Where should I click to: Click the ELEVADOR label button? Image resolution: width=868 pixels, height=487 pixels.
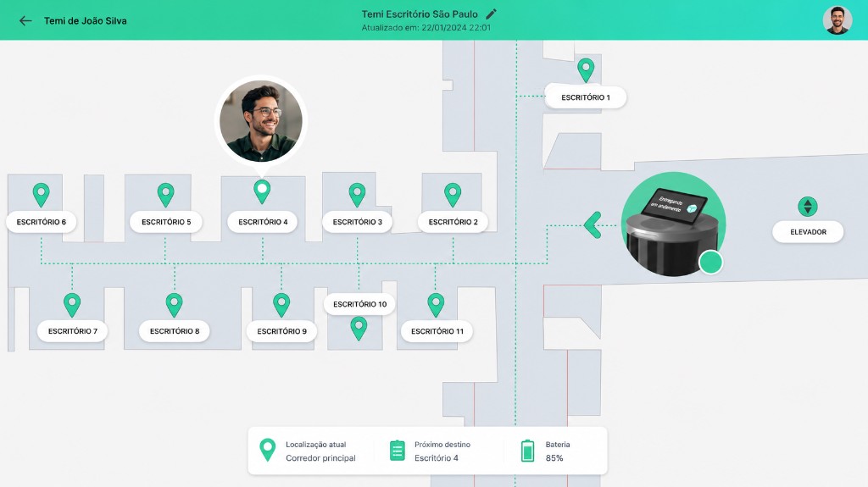pos(808,232)
